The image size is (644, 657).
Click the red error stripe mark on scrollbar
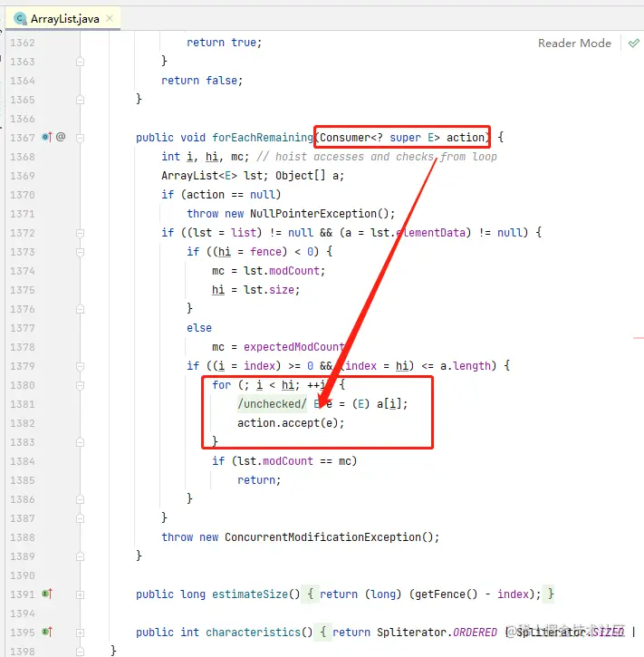pyautogui.click(x=639, y=338)
